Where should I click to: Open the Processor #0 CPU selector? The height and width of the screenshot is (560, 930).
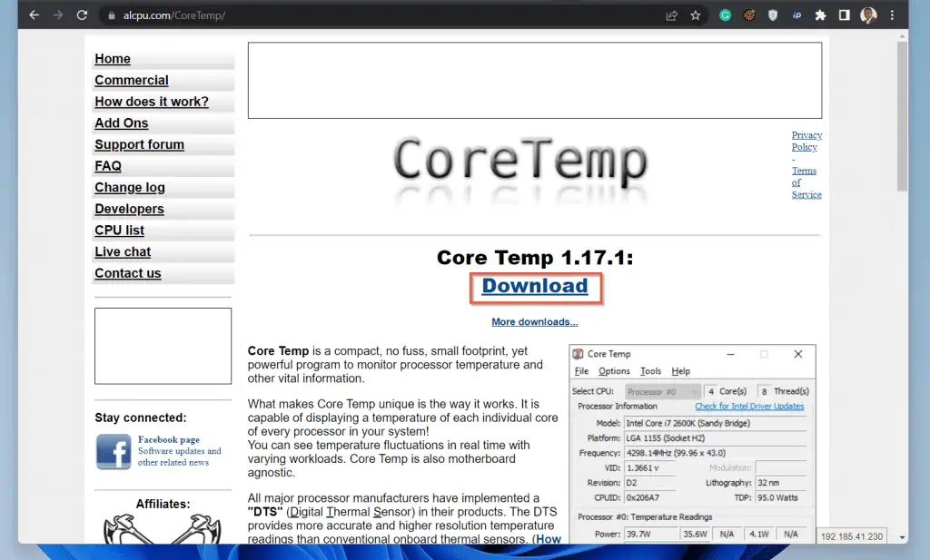pos(663,390)
